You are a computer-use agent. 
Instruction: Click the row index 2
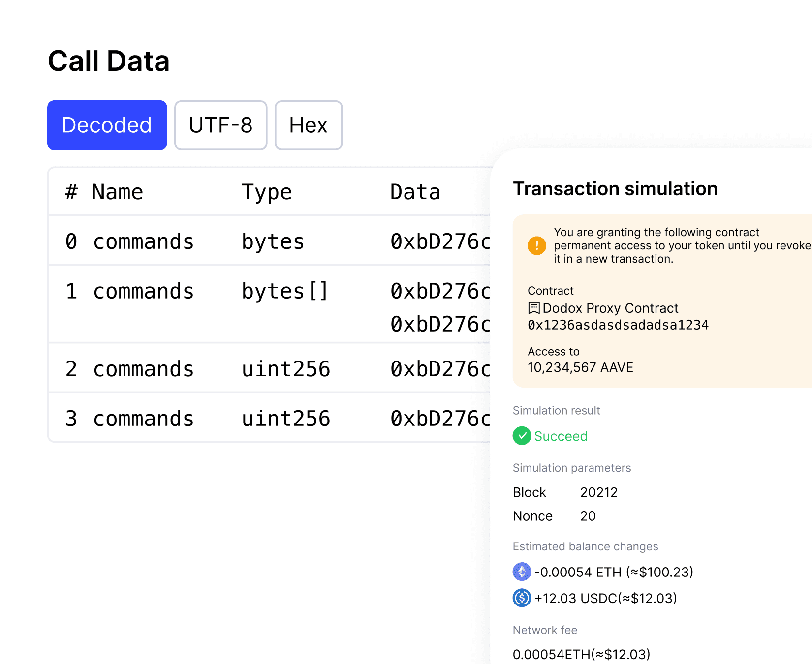pos(71,369)
